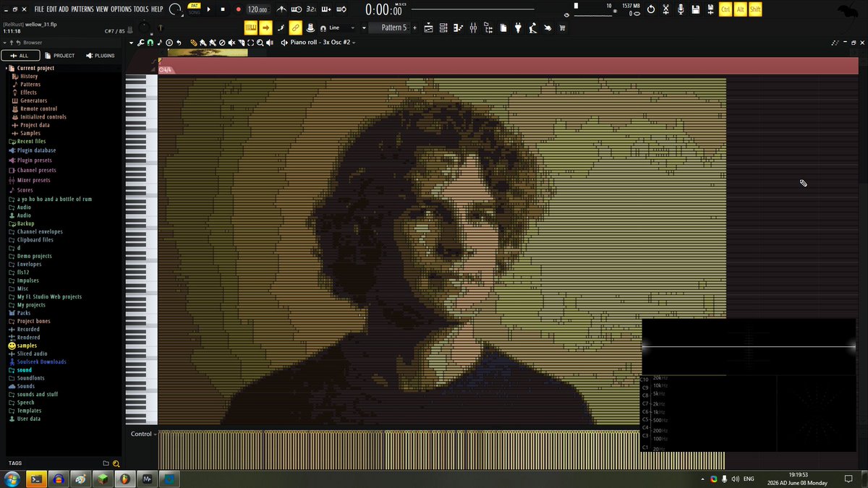Click the piano roll wrench tools icon
Image resolution: width=868 pixels, height=488 pixels.
(141, 43)
